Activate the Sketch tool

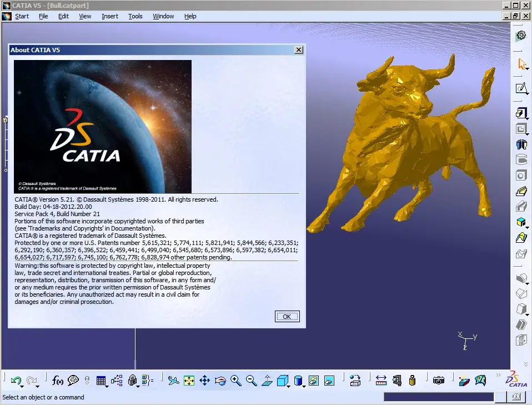tap(521, 88)
